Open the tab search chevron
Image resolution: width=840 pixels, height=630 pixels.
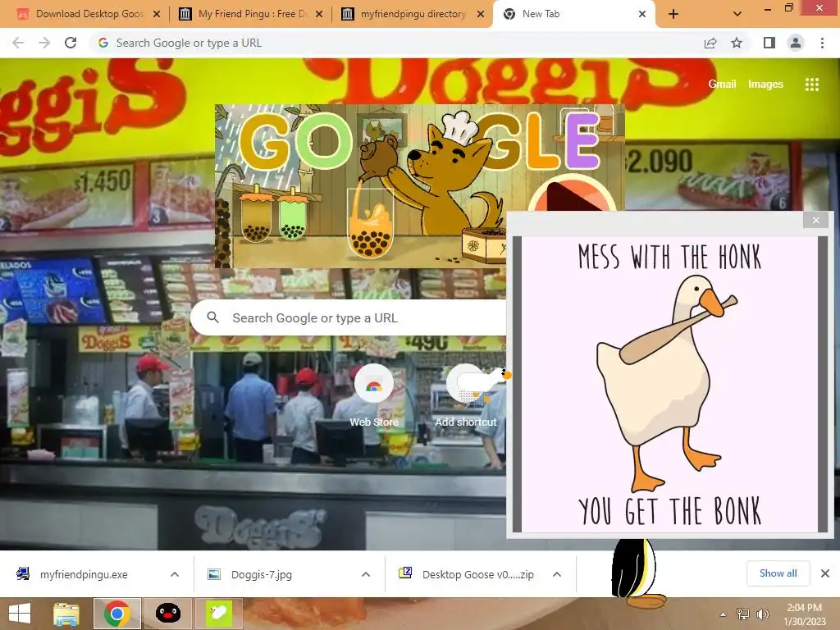click(x=737, y=15)
